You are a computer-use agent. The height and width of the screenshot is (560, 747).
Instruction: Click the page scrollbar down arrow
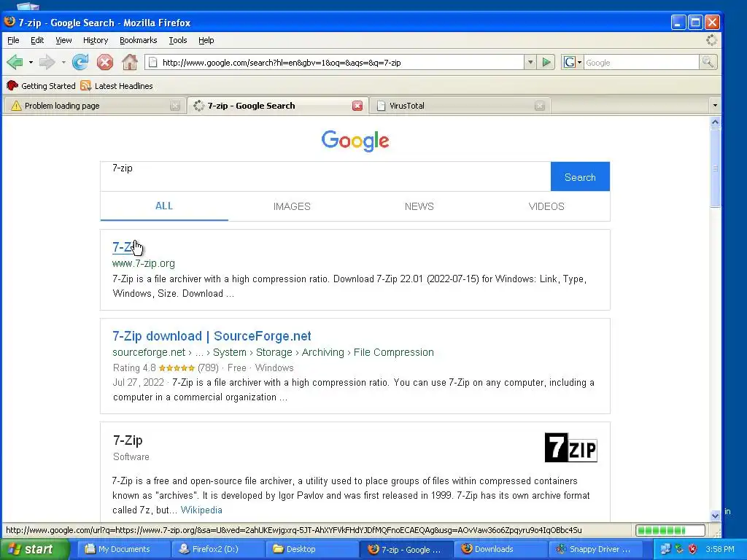tap(715, 516)
